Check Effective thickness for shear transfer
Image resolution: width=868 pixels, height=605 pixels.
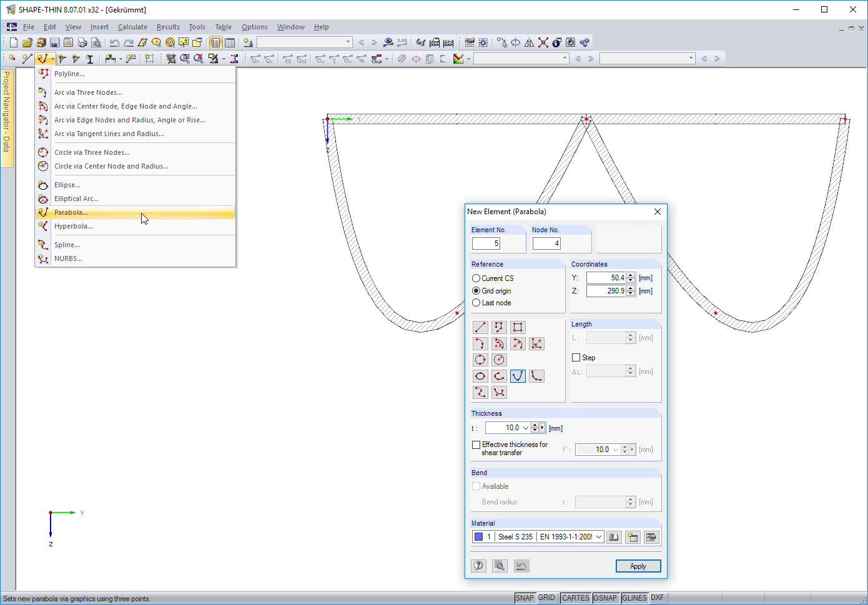476,444
